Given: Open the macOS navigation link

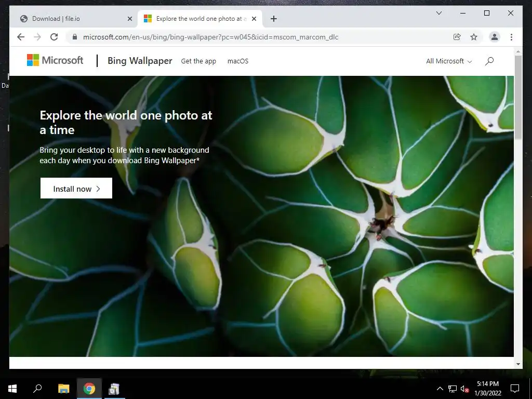Looking at the screenshot, I should tap(238, 61).
